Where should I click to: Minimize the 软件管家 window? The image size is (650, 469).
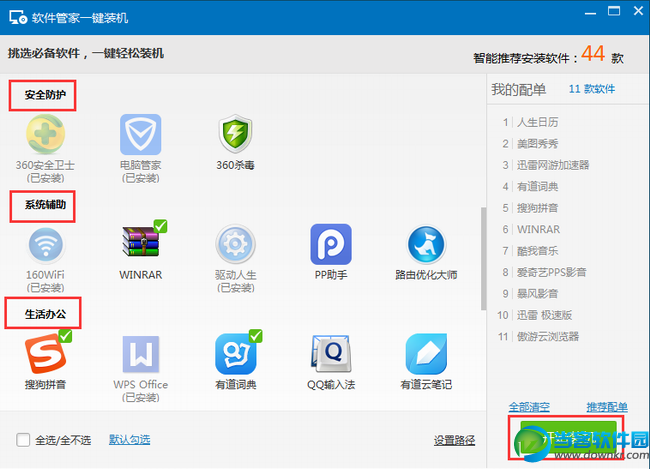tap(590, 13)
